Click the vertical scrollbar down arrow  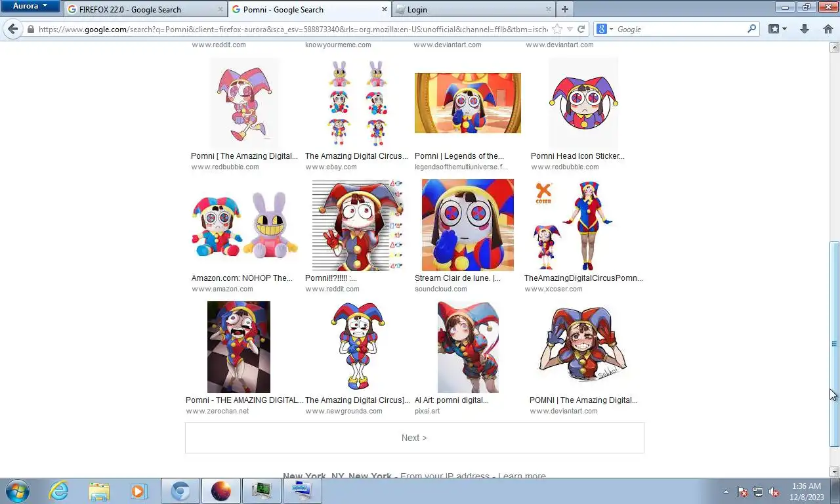coord(834,472)
